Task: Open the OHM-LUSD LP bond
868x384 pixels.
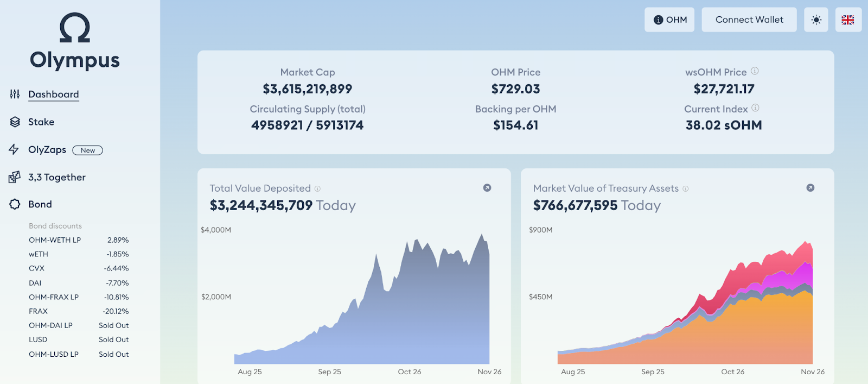Action: 79,354
